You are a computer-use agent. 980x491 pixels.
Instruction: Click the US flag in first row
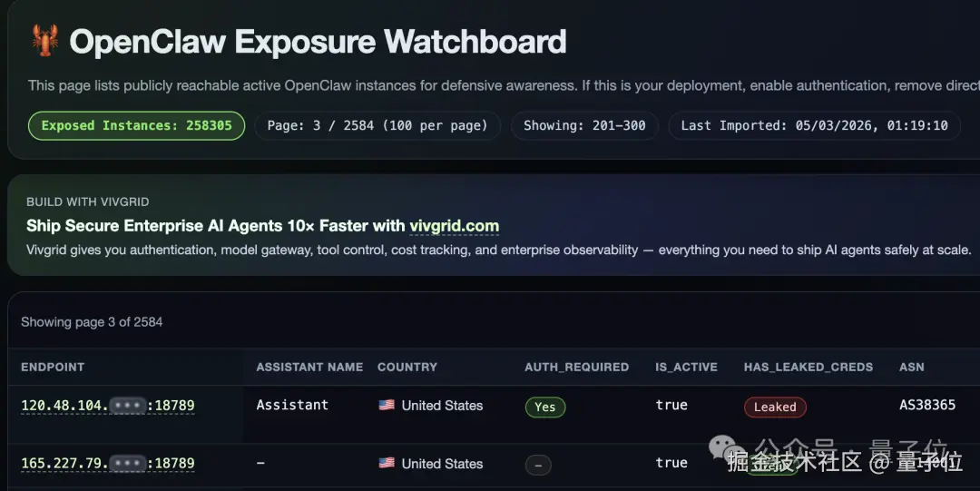pyautogui.click(x=387, y=406)
